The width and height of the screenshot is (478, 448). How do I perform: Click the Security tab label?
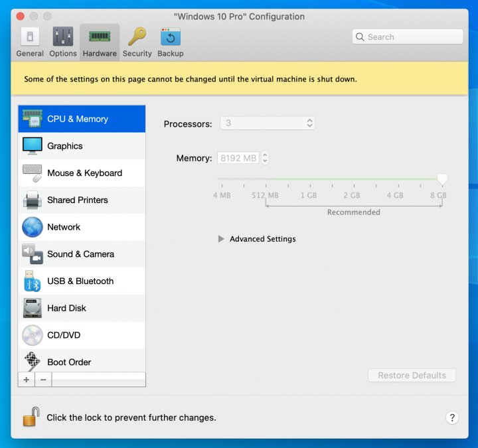tap(137, 53)
